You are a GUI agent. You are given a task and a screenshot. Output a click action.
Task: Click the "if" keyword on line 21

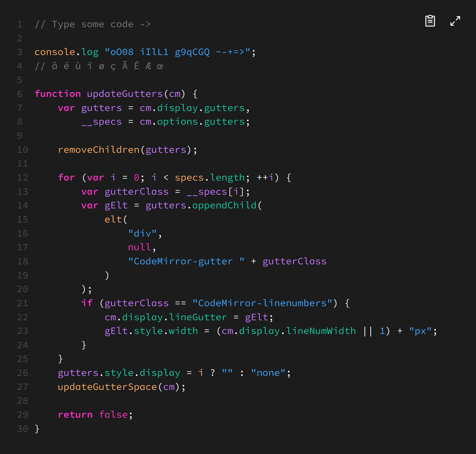point(87,303)
